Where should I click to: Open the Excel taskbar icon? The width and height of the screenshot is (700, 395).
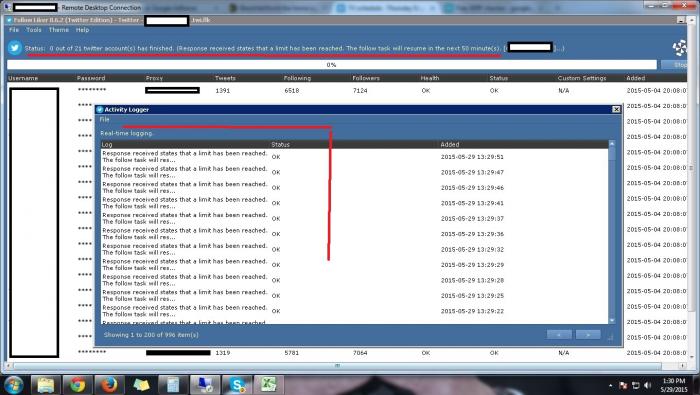pos(269,384)
